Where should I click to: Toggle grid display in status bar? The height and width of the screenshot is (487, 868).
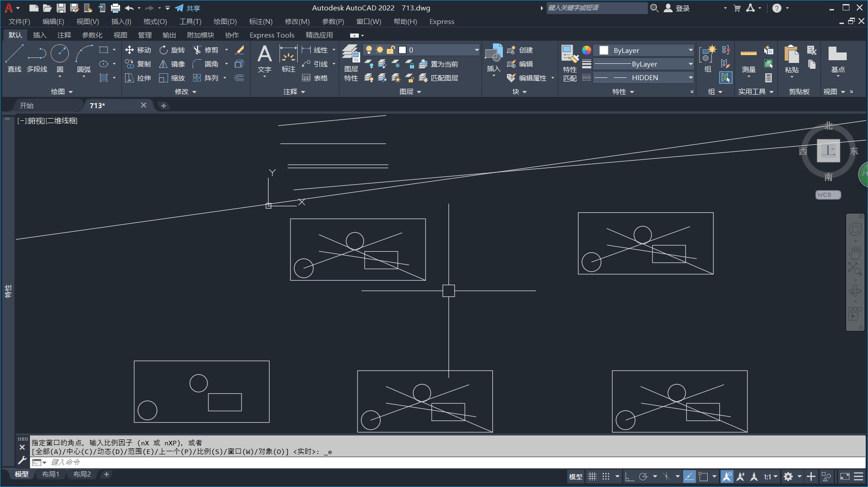click(592, 476)
